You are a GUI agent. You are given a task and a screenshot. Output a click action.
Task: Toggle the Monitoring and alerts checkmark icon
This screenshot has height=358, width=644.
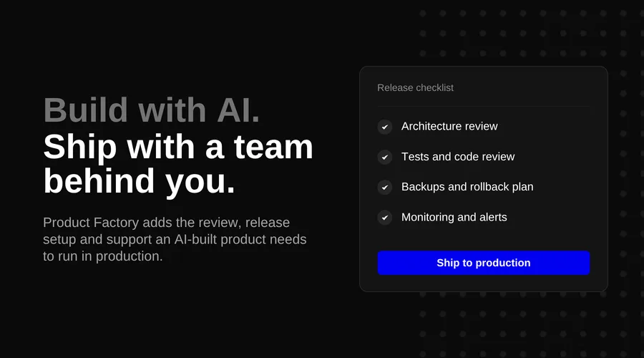point(385,218)
